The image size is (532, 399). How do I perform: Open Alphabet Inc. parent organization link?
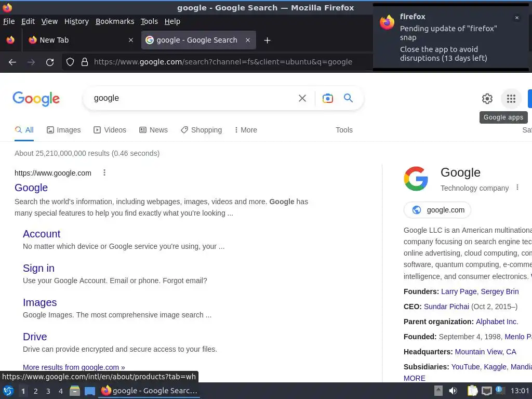pos(497,322)
